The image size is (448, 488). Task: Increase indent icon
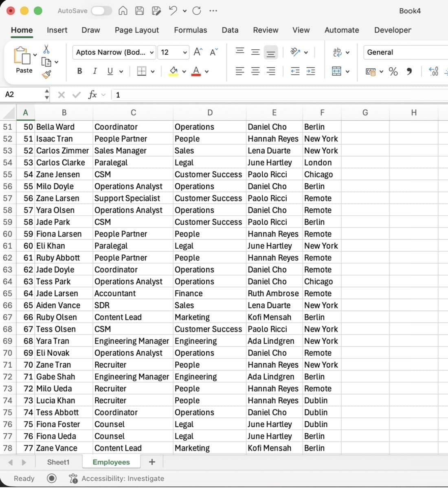311,71
